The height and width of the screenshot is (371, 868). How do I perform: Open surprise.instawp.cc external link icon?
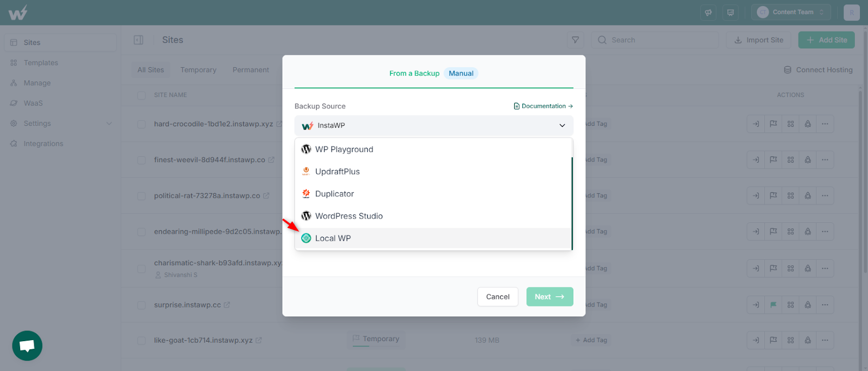(x=227, y=305)
